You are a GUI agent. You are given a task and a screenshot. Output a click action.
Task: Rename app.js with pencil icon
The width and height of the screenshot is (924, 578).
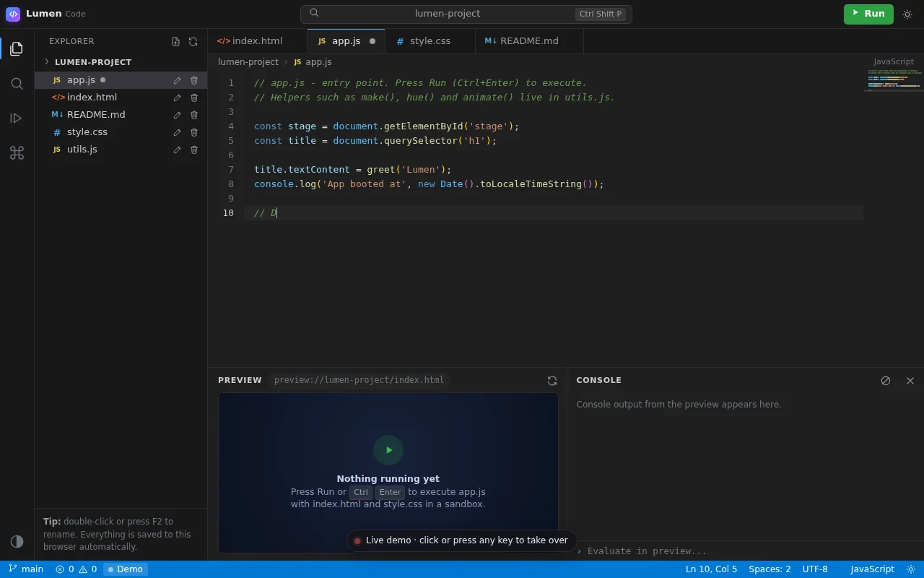point(177,80)
